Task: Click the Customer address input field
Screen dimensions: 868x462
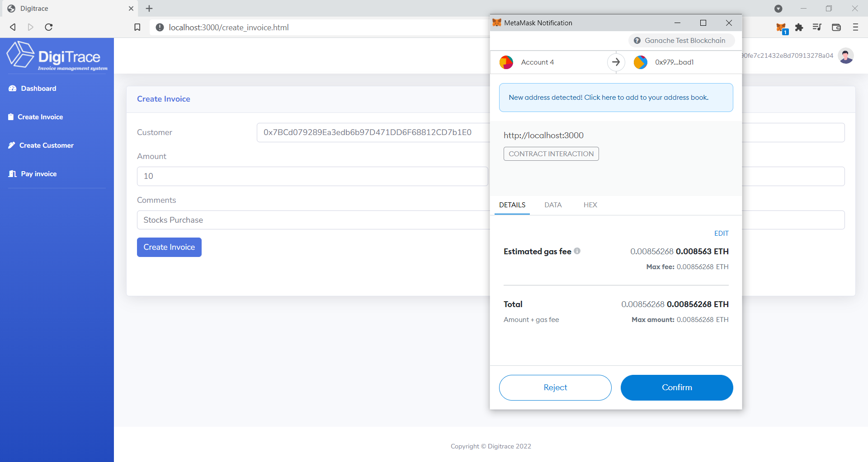Action: 373,132
